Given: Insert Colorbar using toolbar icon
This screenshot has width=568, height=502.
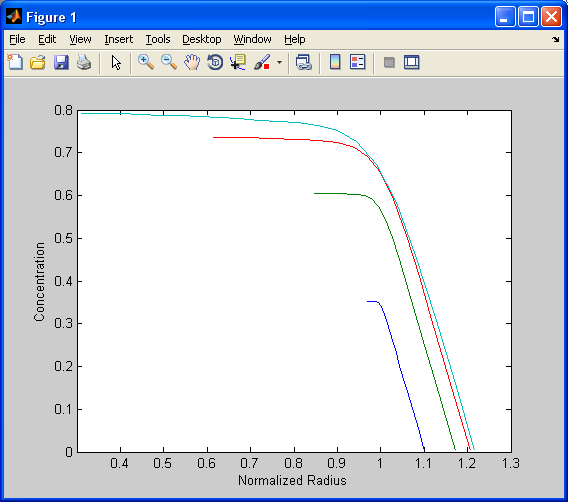Looking at the screenshot, I should pyautogui.click(x=335, y=62).
